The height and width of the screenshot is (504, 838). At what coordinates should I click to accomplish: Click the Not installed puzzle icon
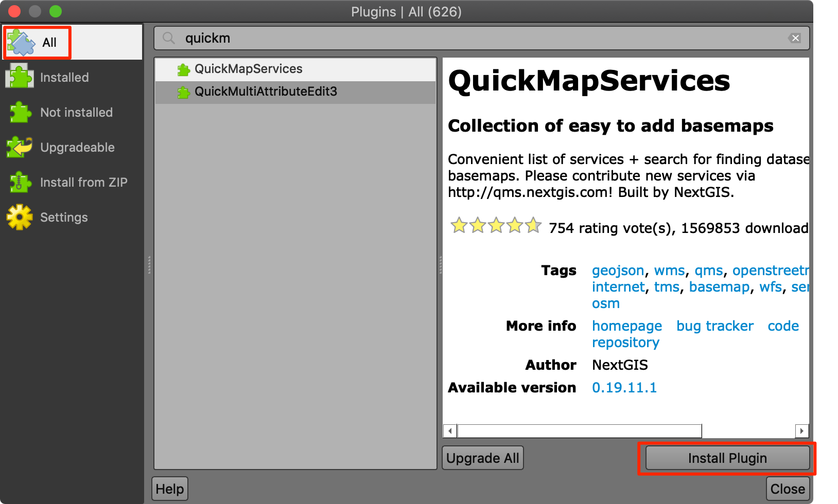click(x=20, y=112)
